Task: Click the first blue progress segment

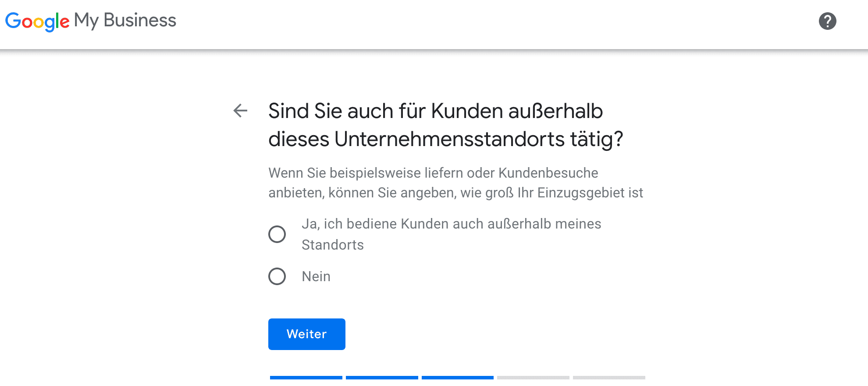Action: pyautogui.click(x=306, y=378)
